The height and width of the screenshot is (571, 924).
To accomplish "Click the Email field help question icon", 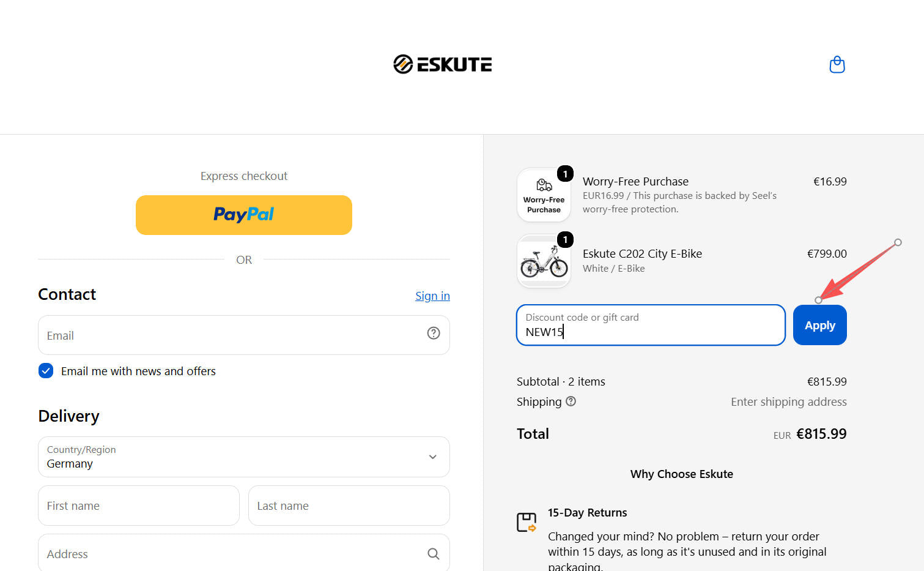I will (434, 333).
